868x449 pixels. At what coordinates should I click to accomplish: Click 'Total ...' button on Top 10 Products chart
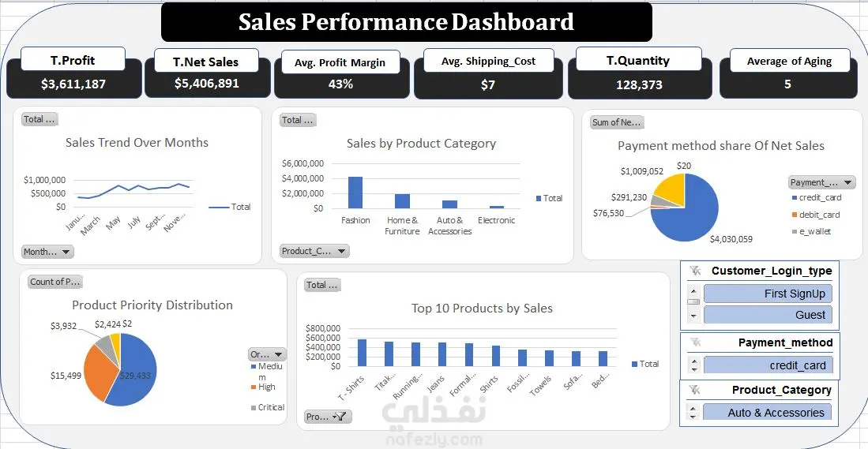pos(322,285)
